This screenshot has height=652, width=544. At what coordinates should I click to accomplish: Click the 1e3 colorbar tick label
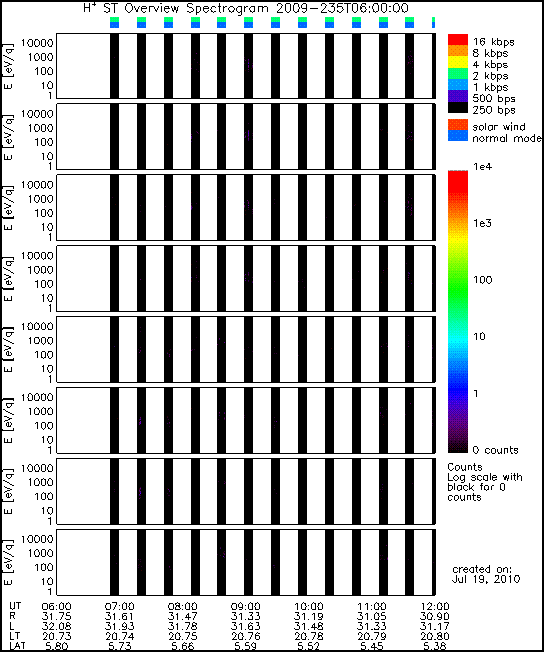(x=482, y=223)
